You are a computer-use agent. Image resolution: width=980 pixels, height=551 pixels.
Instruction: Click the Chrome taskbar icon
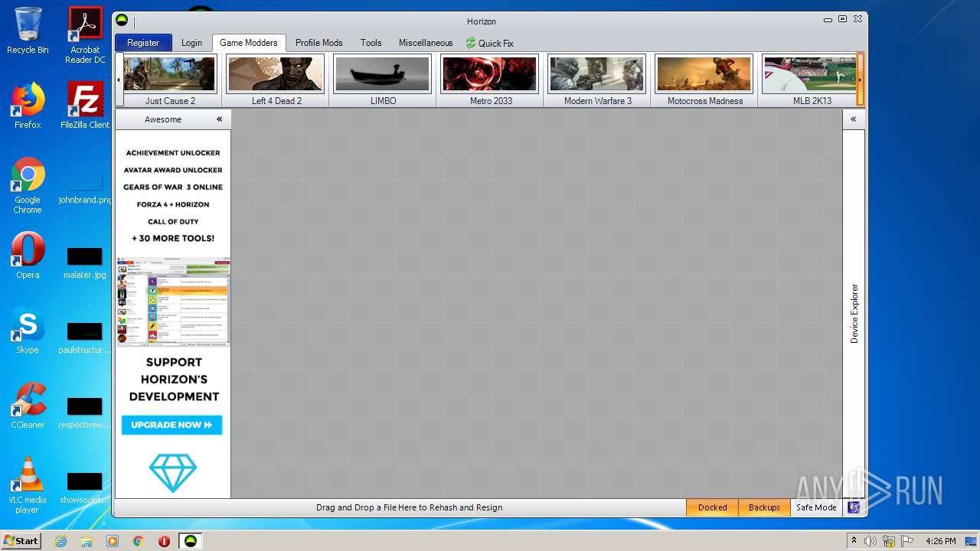139,541
